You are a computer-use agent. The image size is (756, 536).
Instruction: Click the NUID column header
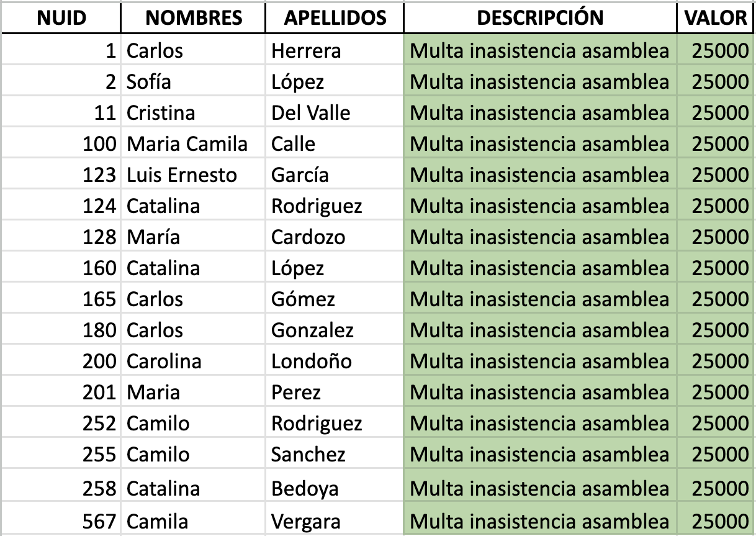tap(61, 18)
